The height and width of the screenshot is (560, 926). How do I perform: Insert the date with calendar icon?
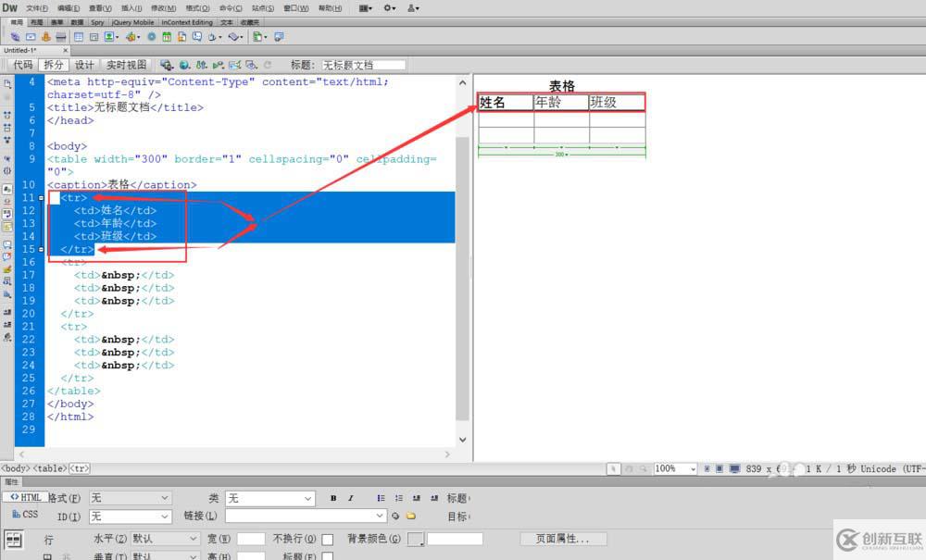coord(167,37)
